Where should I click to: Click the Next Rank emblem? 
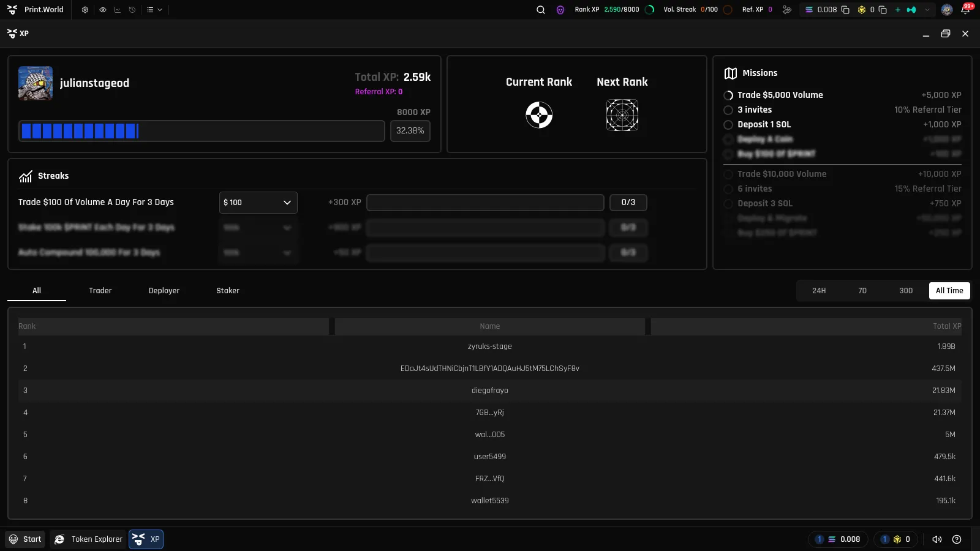[622, 115]
